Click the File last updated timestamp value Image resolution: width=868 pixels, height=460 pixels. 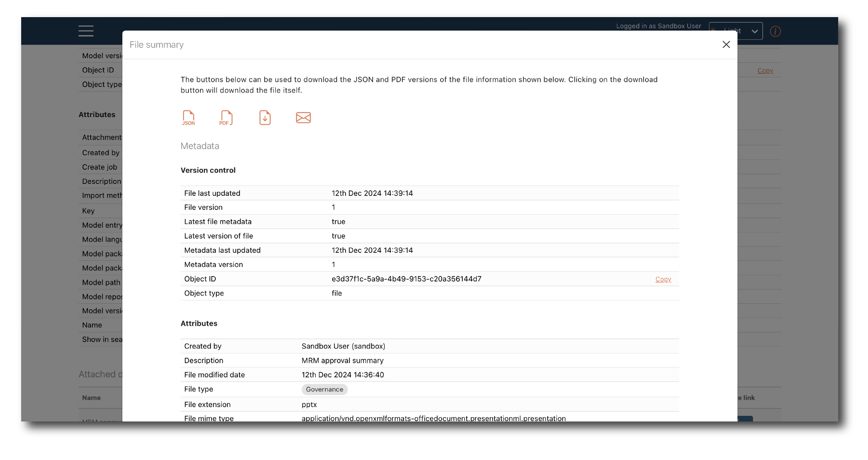pyautogui.click(x=372, y=193)
